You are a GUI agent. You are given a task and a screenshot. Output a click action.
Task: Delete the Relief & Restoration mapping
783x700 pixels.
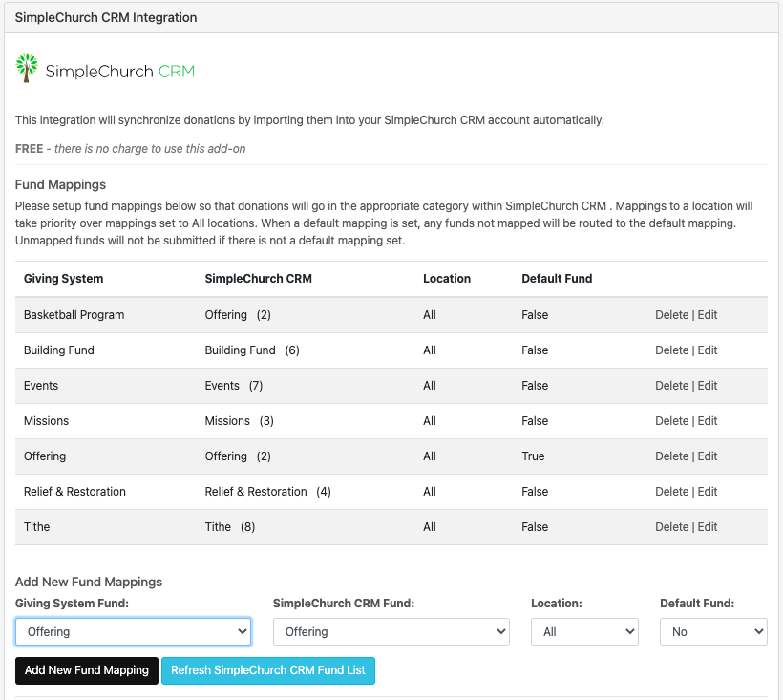point(671,492)
